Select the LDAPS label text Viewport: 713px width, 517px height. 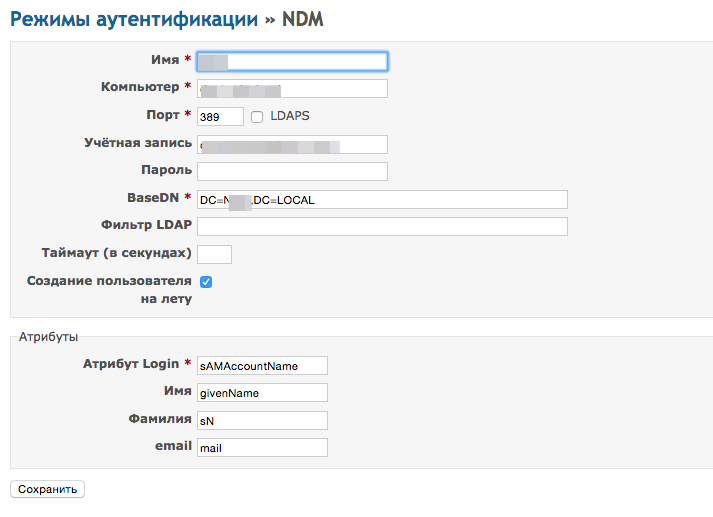pos(290,116)
